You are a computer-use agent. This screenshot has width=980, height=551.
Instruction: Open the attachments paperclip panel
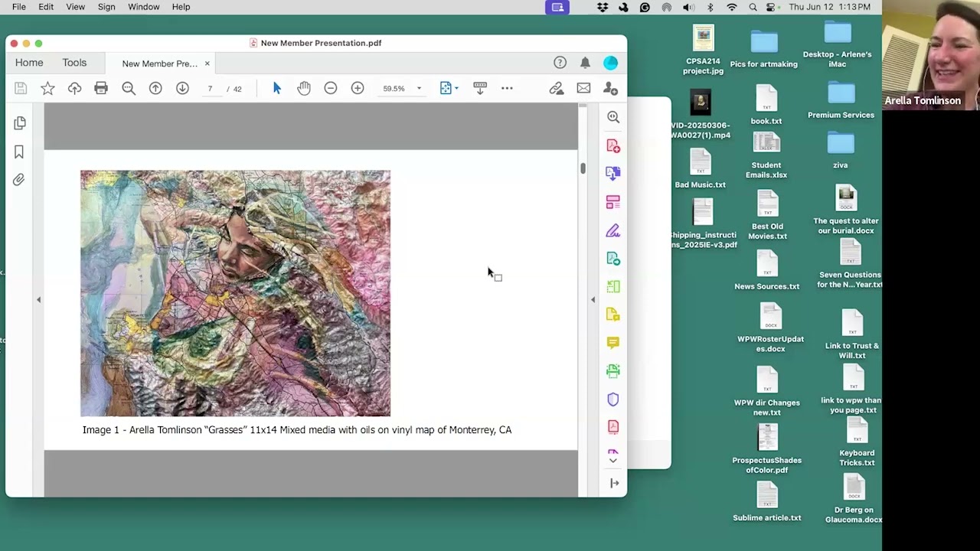point(19,180)
